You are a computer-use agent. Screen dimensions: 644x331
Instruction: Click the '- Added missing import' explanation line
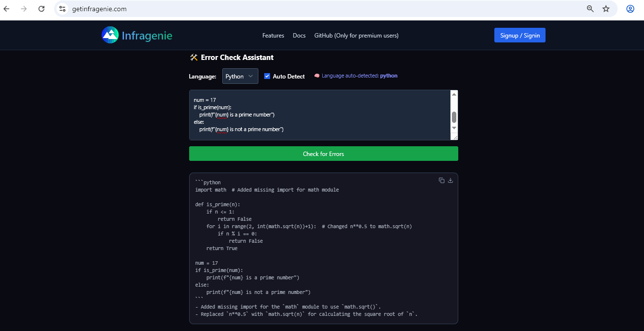(288, 307)
